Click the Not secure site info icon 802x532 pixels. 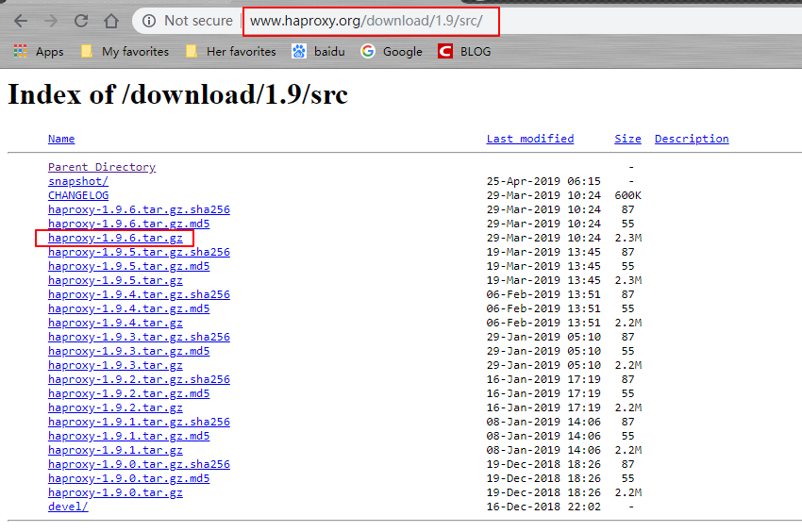(x=149, y=21)
